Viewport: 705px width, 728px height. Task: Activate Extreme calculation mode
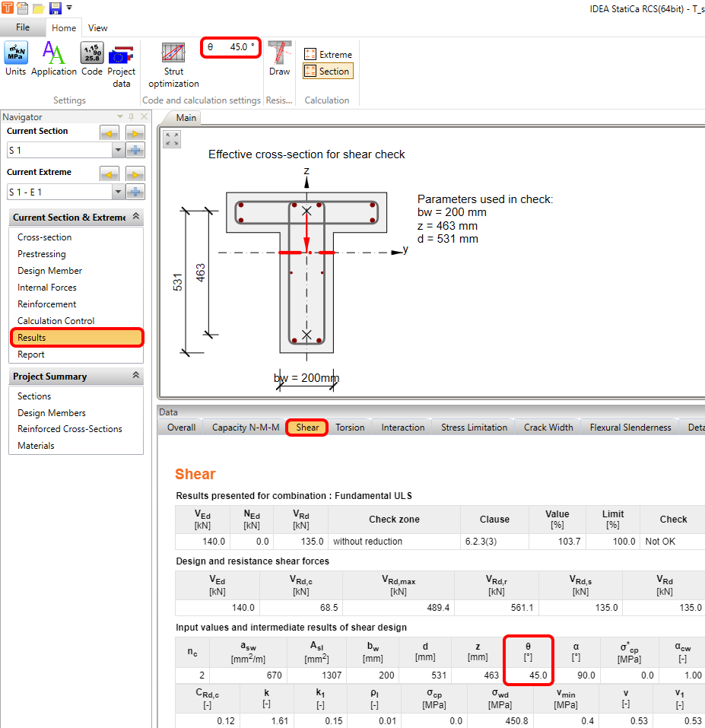pos(328,54)
